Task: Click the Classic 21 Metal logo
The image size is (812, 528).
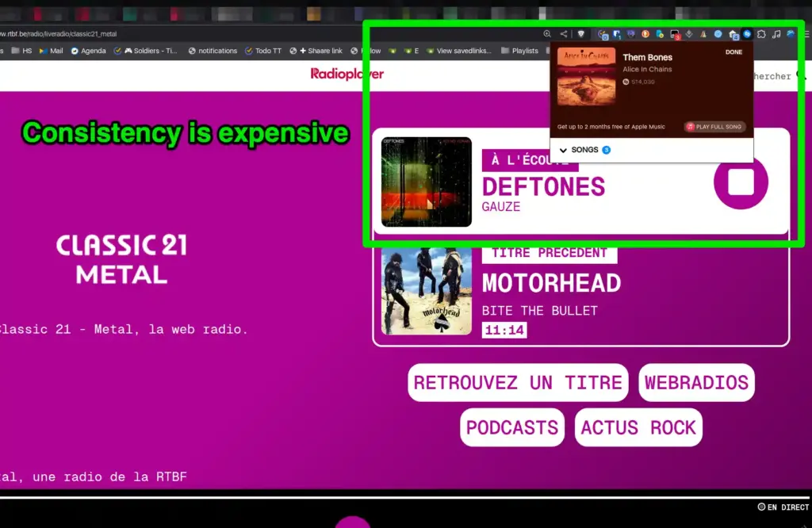Action: coord(121,259)
